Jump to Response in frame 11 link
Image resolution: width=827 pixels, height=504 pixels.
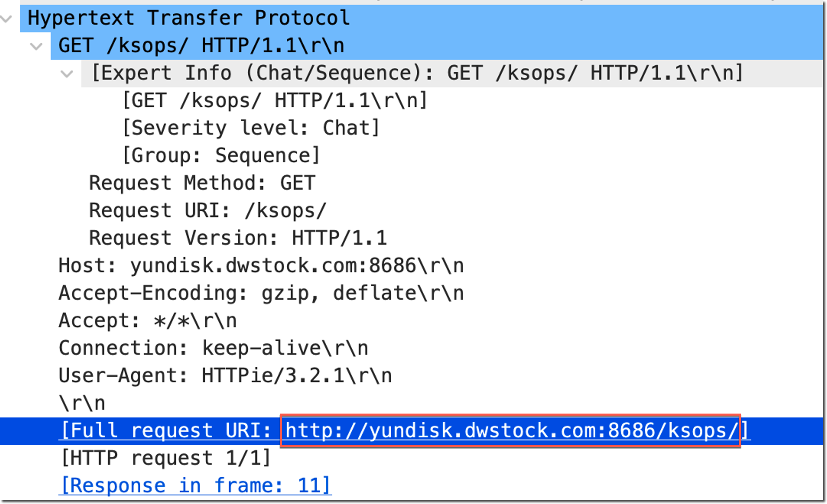[195, 486]
